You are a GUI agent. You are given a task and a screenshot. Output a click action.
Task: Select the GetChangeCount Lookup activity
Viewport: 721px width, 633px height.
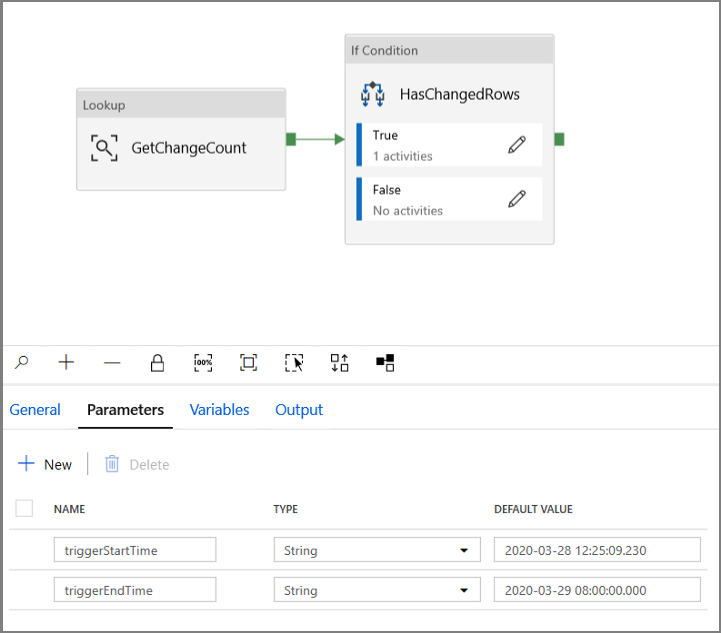pos(181,149)
